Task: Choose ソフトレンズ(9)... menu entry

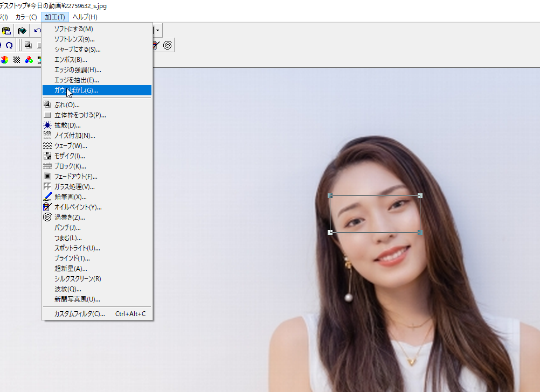Action: click(97, 39)
